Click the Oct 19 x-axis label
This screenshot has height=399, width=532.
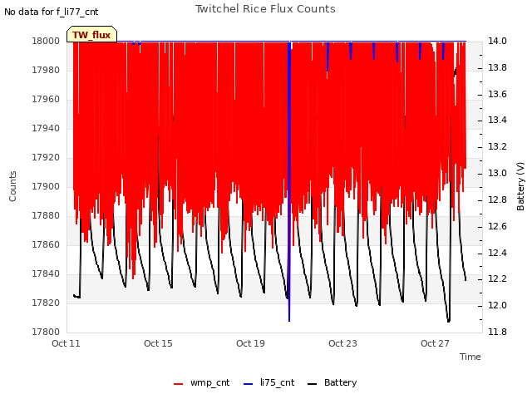pyautogui.click(x=250, y=343)
